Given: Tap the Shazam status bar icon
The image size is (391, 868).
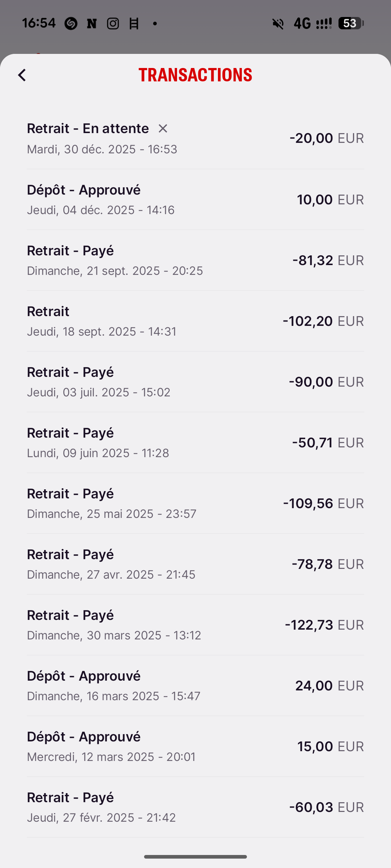Looking at the screenshot, I should (71, 24).
